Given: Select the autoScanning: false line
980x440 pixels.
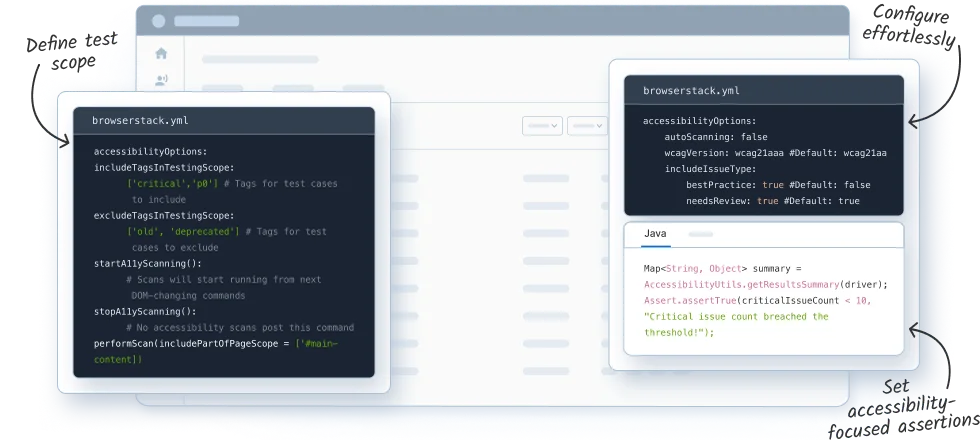Looking at the screenshot, I should [x=716, y=137].
